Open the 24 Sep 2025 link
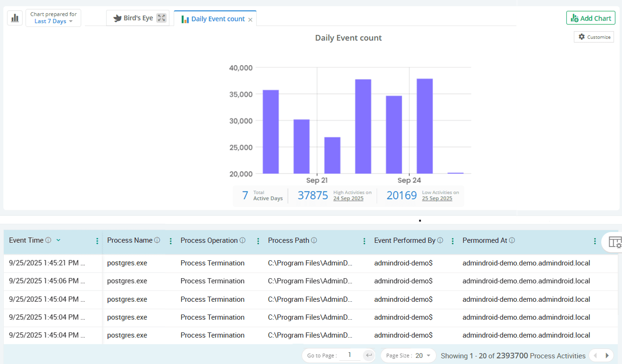622x364 pixels. pyautogui.click(x=349, y=199)
